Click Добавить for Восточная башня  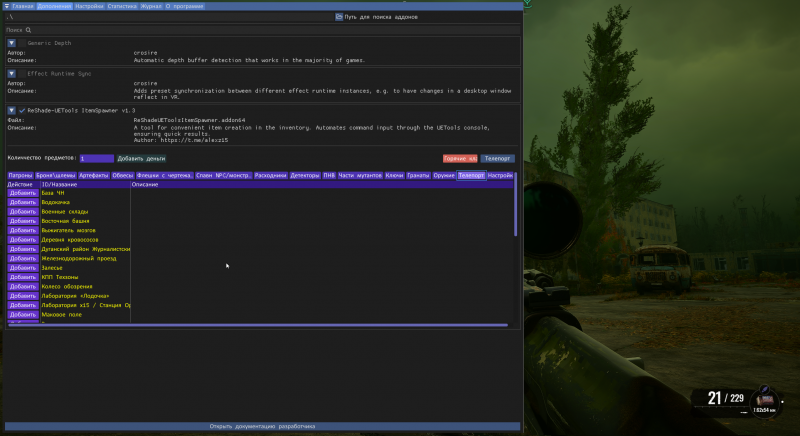pos(23,221)
